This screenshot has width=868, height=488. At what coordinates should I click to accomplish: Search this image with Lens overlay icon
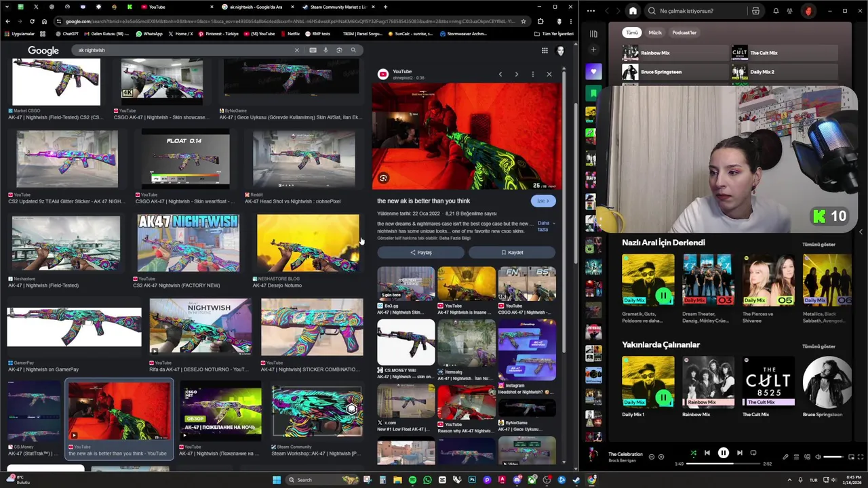pyautogui.click(x=383, y=178)
